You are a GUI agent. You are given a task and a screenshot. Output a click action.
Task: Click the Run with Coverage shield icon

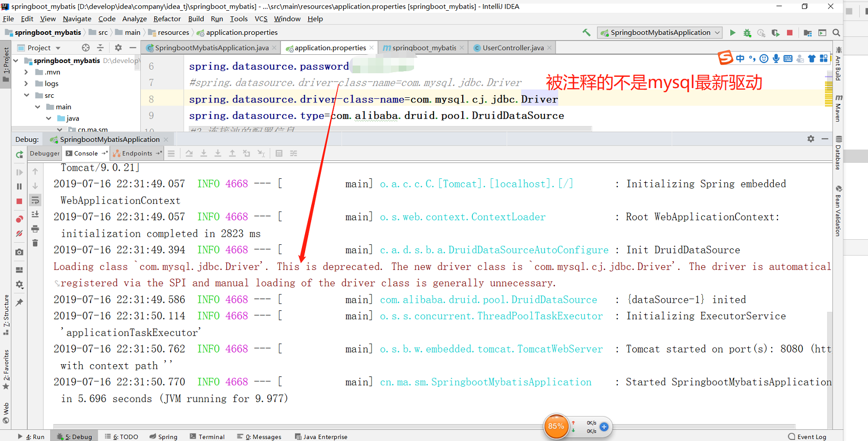point(776,32)
